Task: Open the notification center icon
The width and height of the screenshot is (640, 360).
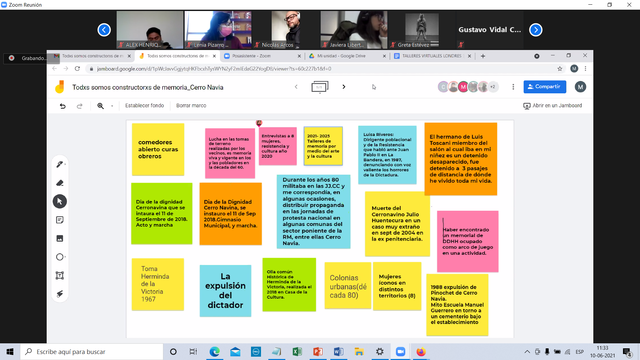Action: pyautogui.click(x=628, y=351)
